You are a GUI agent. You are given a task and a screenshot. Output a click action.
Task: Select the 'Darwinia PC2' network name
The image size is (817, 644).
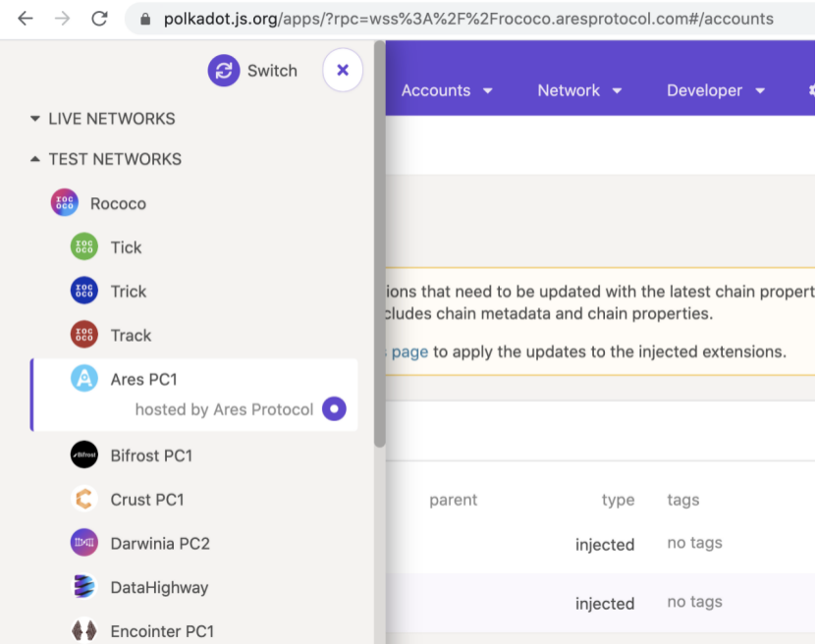(160, 544)
